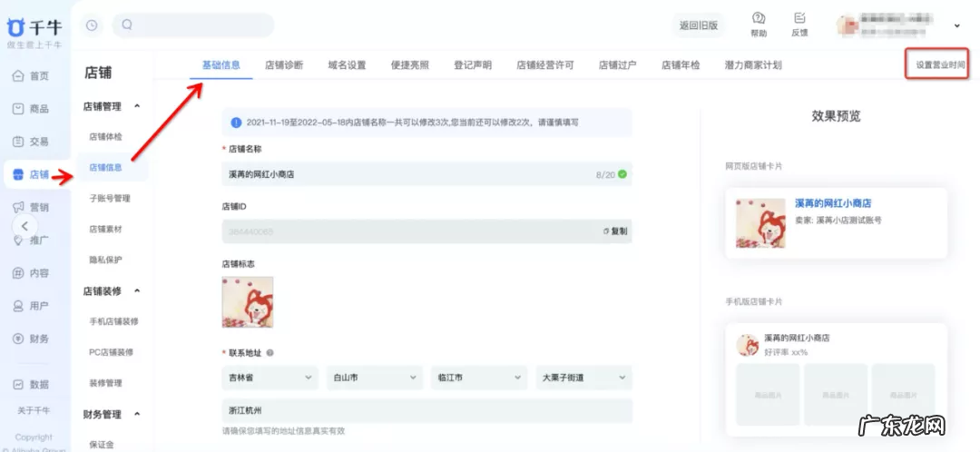Viewport: 980px width, 452px height.
Task: Open account dropdown chevron at top right
Action: coord(957,25)
